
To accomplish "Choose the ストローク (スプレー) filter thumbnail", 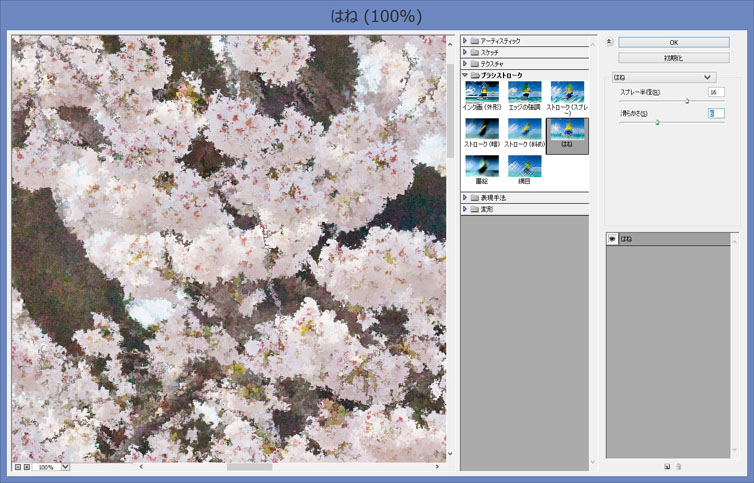I will tap(567, 92).
